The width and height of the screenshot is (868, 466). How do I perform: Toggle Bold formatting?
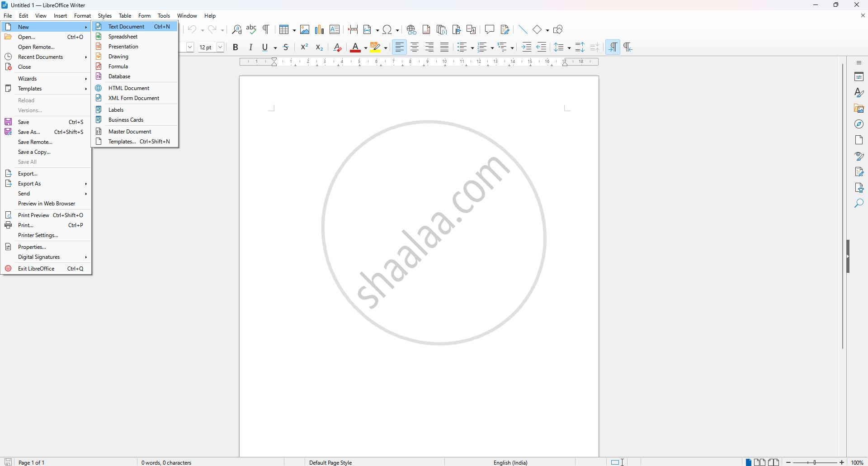coord(236,48)
